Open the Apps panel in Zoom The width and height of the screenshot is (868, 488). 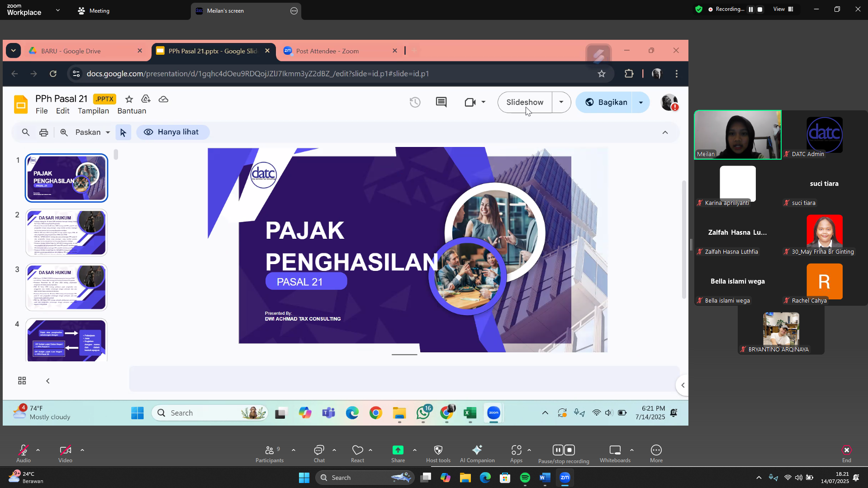point(516,453)
